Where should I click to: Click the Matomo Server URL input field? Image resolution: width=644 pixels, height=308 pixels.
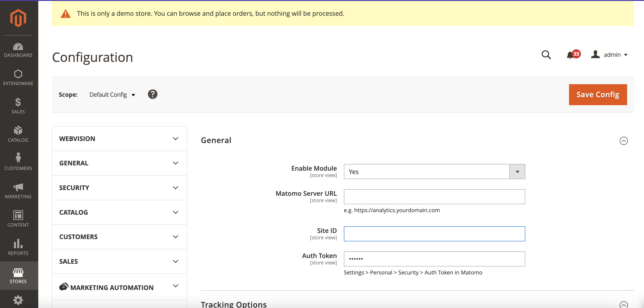pos(434,196)
